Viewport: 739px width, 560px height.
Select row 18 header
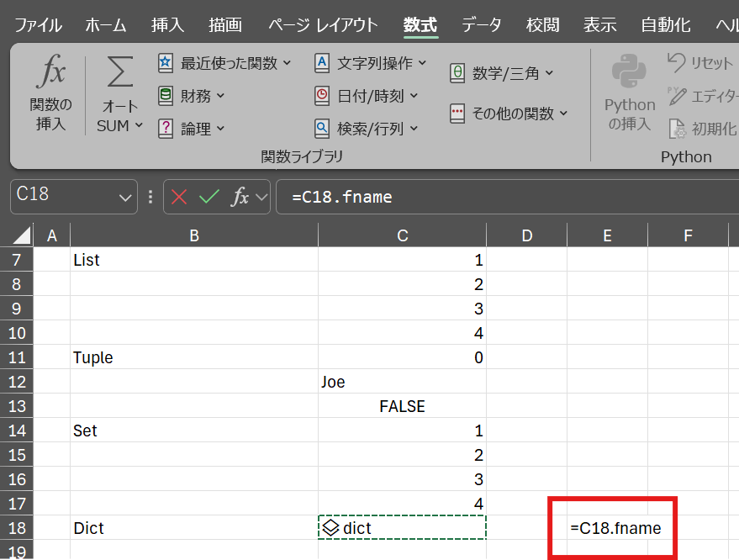point(17,528)
